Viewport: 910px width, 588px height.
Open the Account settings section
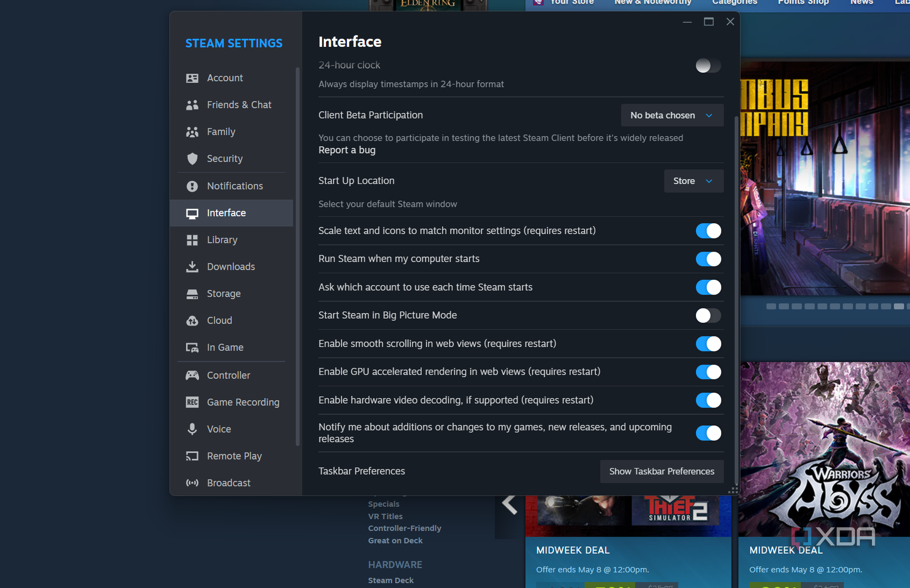[232, 78]
